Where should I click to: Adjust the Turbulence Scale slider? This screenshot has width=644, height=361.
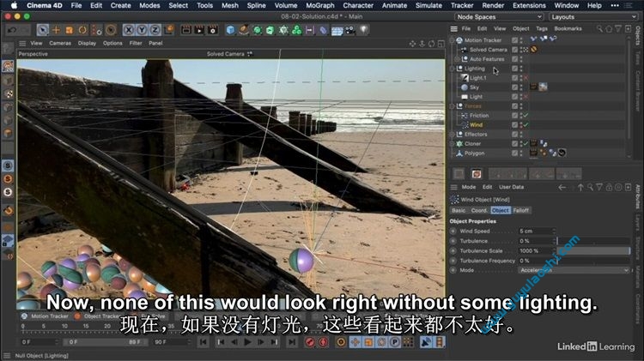(593, 250)
